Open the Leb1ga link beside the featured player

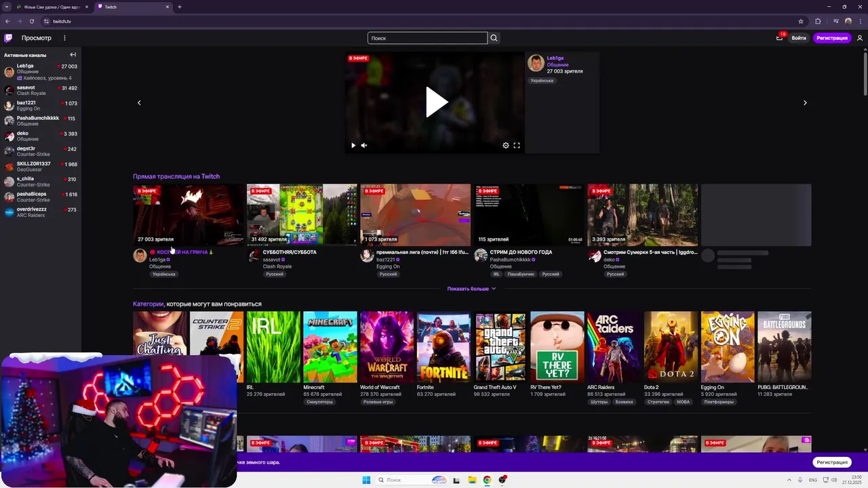click(555, 58)
